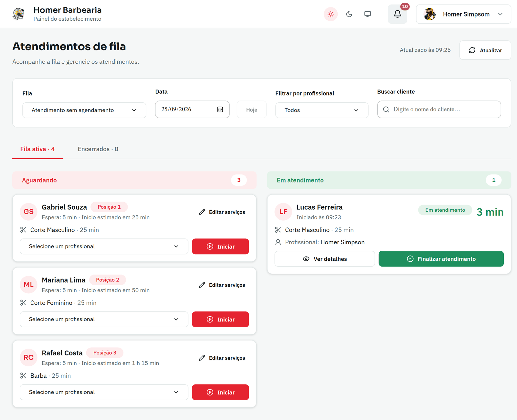The height and width of the screenshot is (420, 517).
Task: Focus the Buscar cliente search field
Action: tap(439, 110)
